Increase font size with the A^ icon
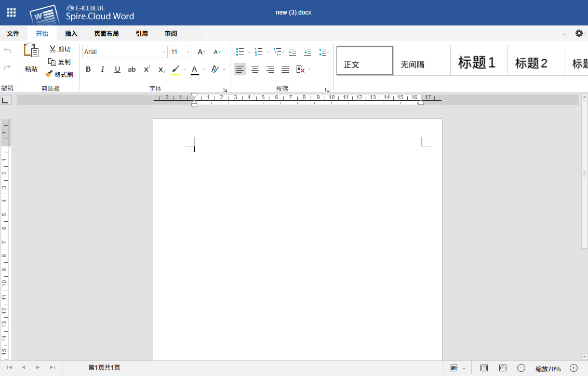The image size is (588, 376). pyautogui.click(x=201, y=52)
